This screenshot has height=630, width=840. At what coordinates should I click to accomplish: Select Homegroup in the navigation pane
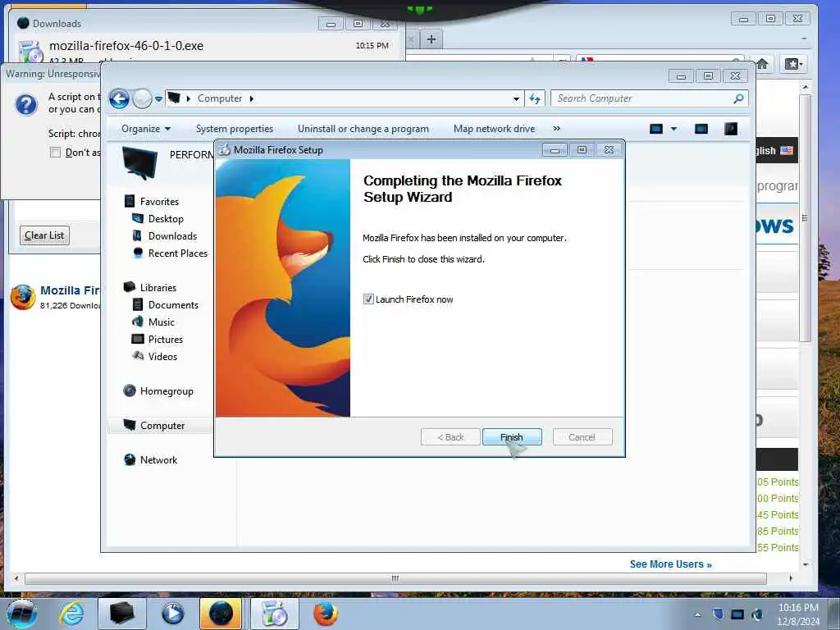(166, 391)
